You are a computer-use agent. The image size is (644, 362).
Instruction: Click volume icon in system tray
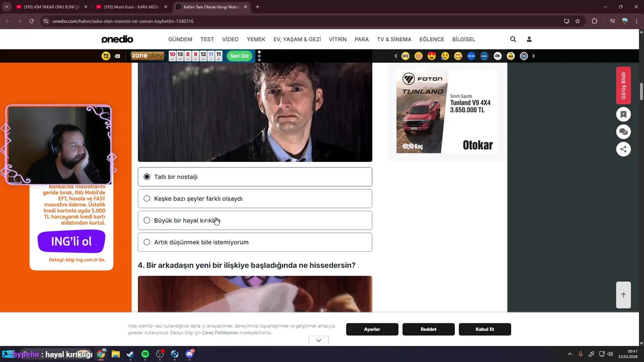click(610, 354)
